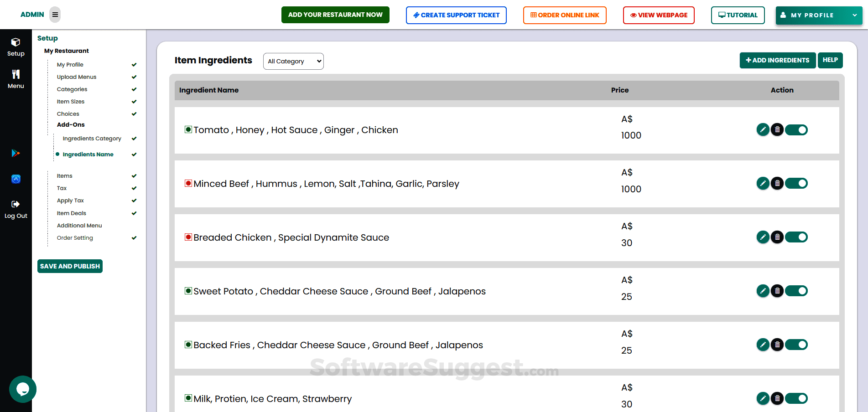Image resolution: width=868 pixels, height=412 pixels.
Task: Open the live chat bubble
Action: tap(22, 389)
